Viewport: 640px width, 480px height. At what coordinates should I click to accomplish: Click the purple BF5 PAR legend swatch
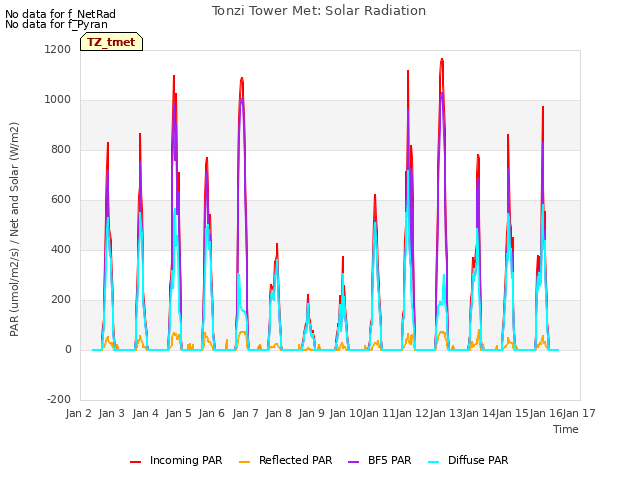tap(353, 462)
